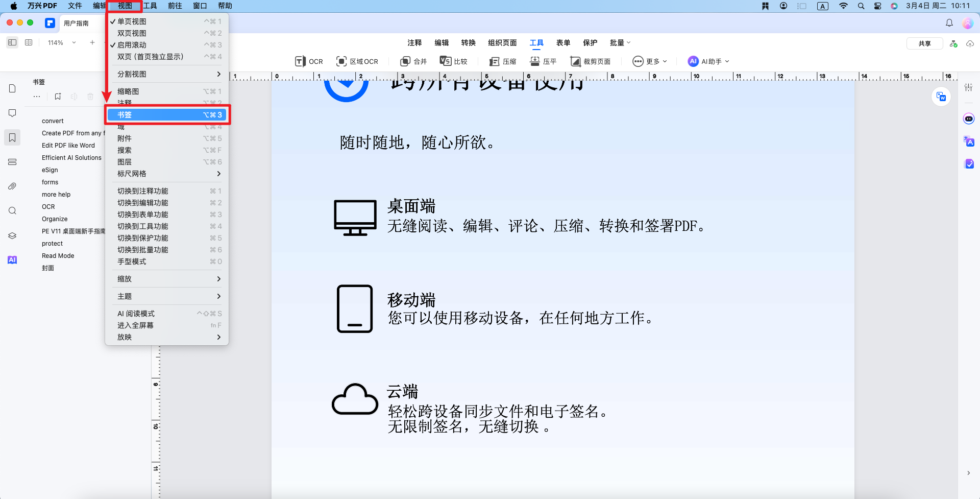980x499 pixels.
Task: Click the search magnifier icon in sidebar
Action: 12,211
